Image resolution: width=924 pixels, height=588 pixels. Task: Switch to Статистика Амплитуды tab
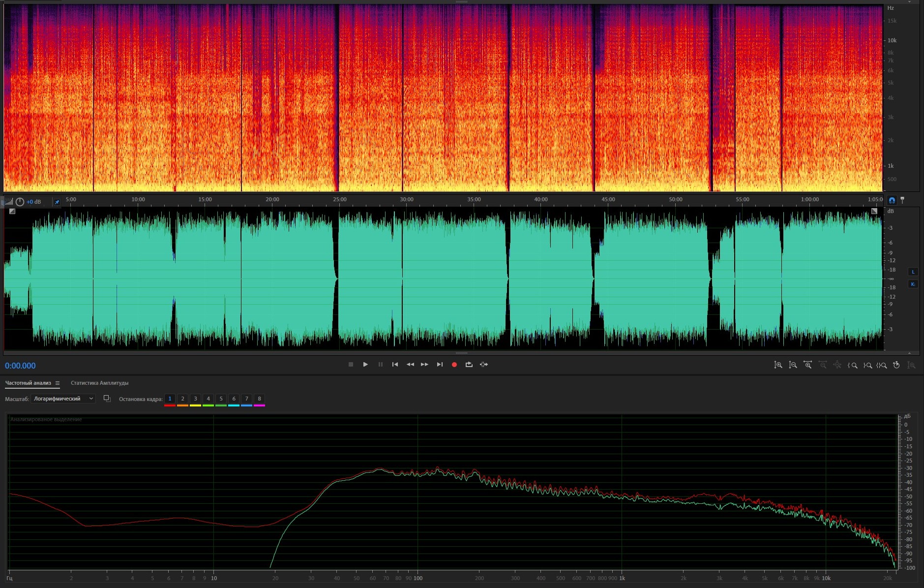pyautogui.click(x=99, y=383)
